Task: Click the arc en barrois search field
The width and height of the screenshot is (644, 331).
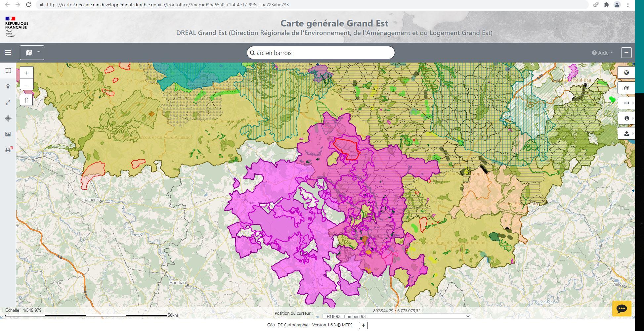Action: pos(321,53)
